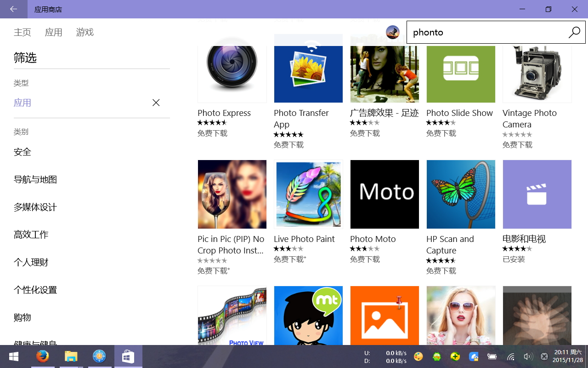Open the Photo Transfer App sunflower icon
This screenshot has height=368, width=588.
point(308,68)
